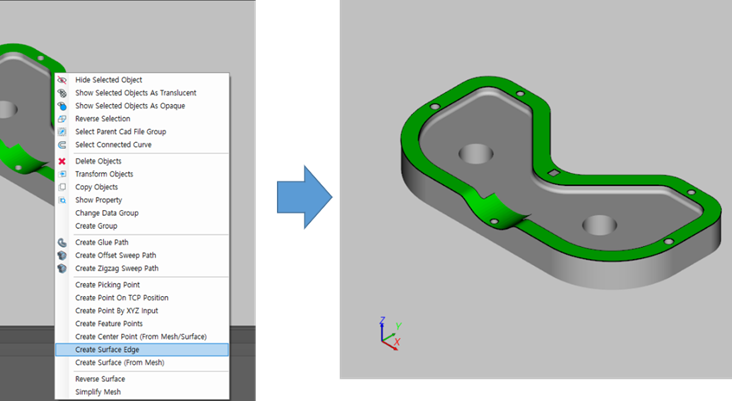Click the Transform Objects icon
This screenshot has height=401, width=732.
tap(62, 174)
